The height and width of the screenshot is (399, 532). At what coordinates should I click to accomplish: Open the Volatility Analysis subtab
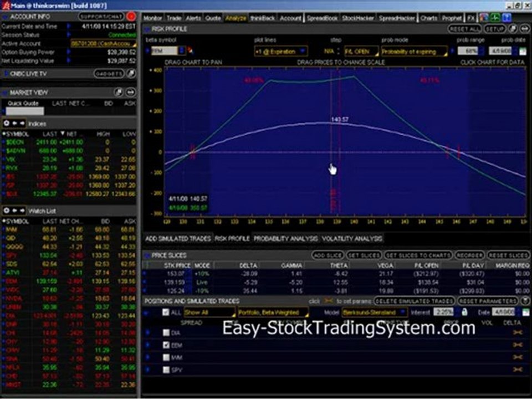tap(352, 238)
